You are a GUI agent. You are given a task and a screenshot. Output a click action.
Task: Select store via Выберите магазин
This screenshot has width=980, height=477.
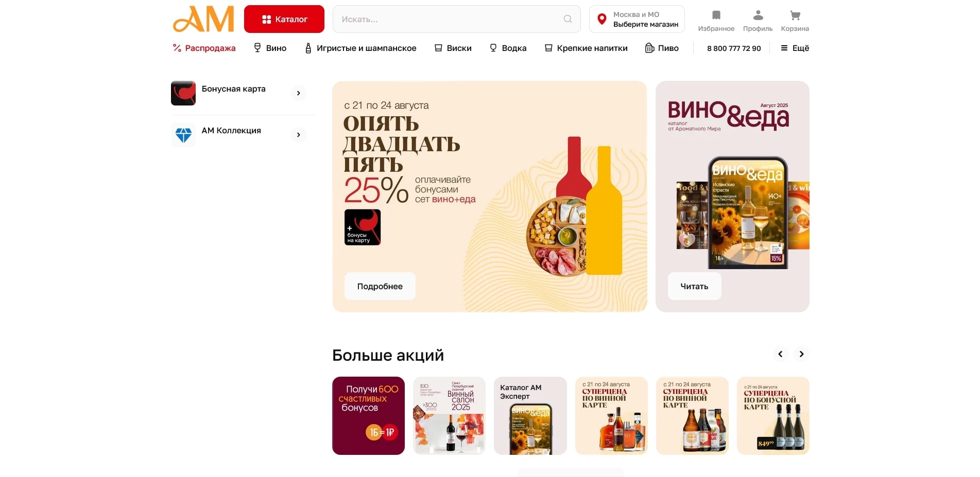click(645, 24)
